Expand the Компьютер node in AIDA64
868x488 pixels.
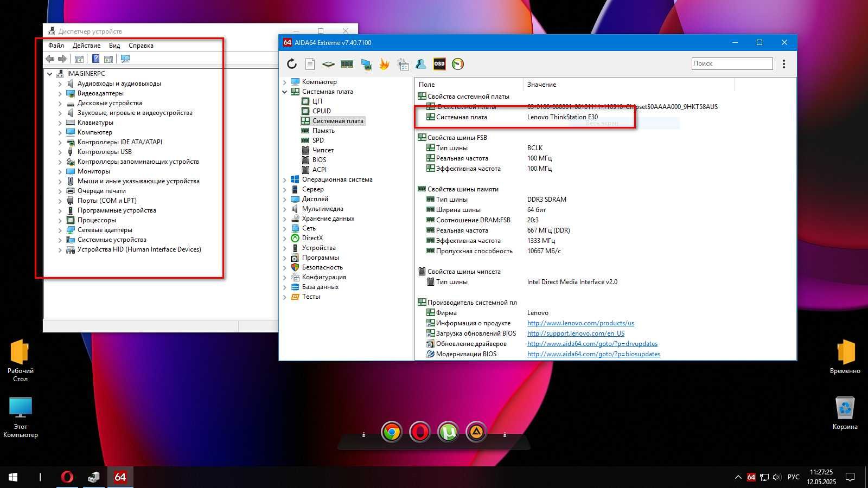click(x=285, y=82)
